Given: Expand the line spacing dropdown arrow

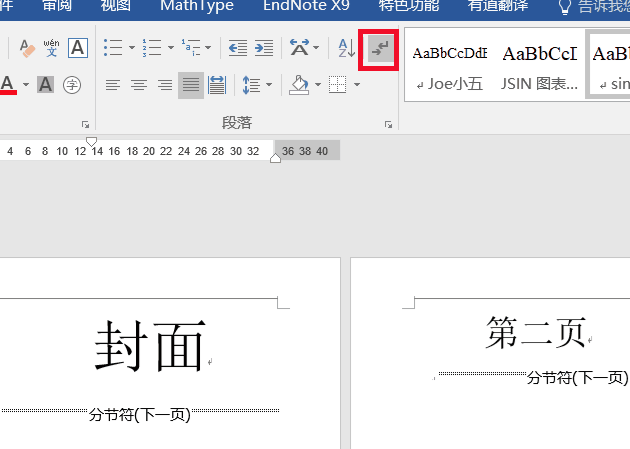Looking at the screenshot, I should tap(269, 85).
